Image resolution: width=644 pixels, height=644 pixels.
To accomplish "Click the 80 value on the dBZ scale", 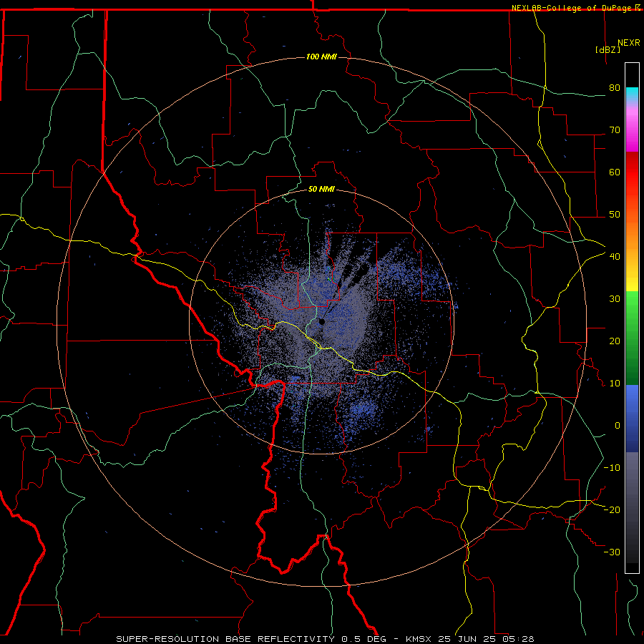I will coord(615,88).
